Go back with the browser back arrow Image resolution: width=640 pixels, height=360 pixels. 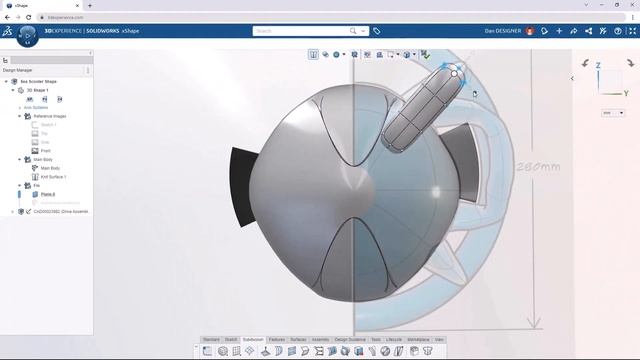[x=7, y=18]
